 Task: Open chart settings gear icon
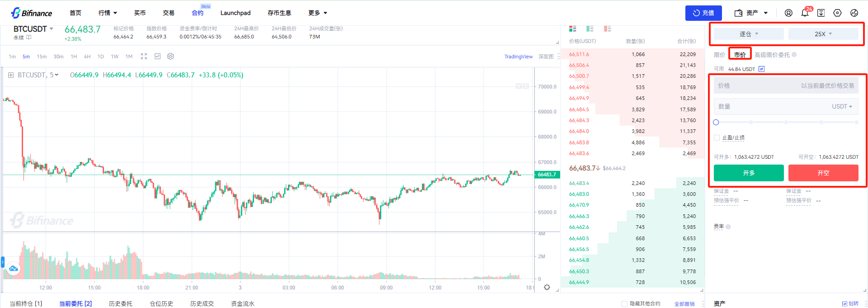pyautogui.click(x=170, y=57)
